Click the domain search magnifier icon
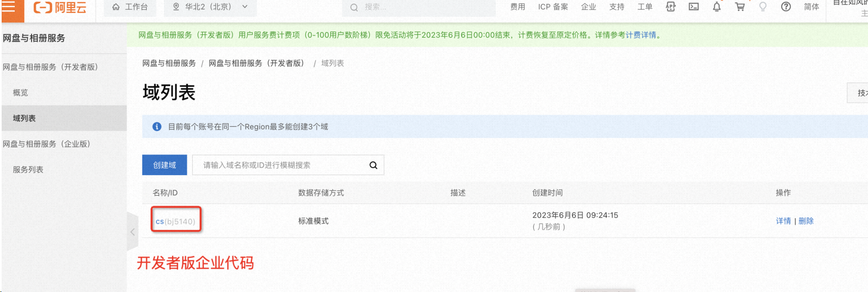Screen dimensions: 868x292 click(x=373, y=165)
